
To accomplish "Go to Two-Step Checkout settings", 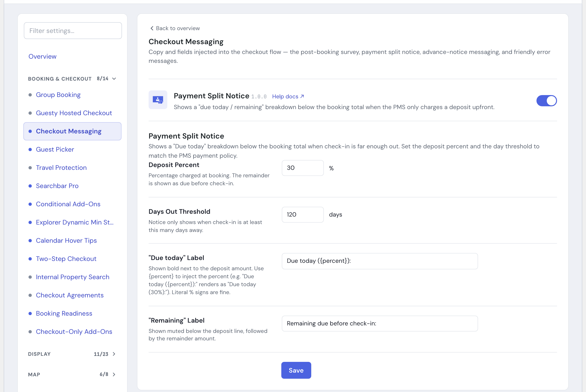I will point(66,259).
